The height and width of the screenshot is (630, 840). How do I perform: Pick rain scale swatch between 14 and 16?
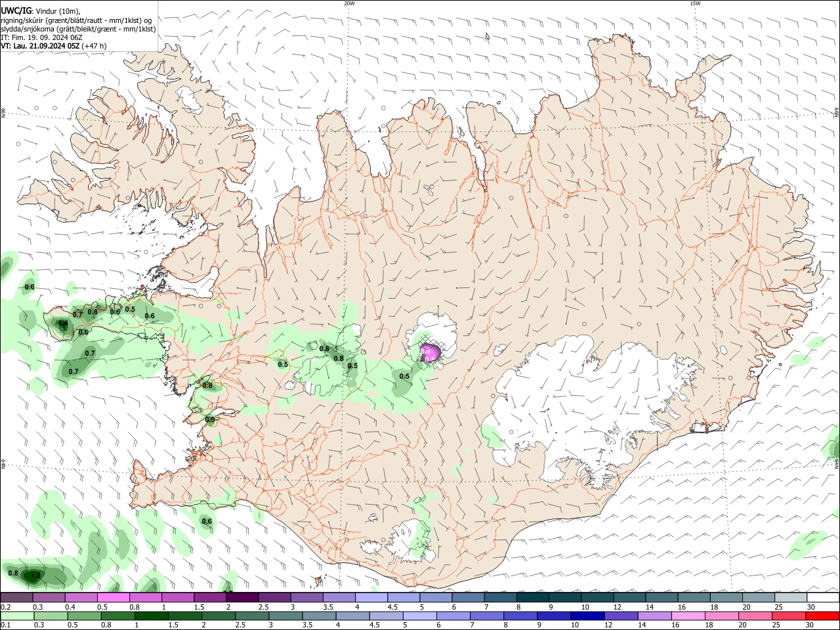coord(655,616)
